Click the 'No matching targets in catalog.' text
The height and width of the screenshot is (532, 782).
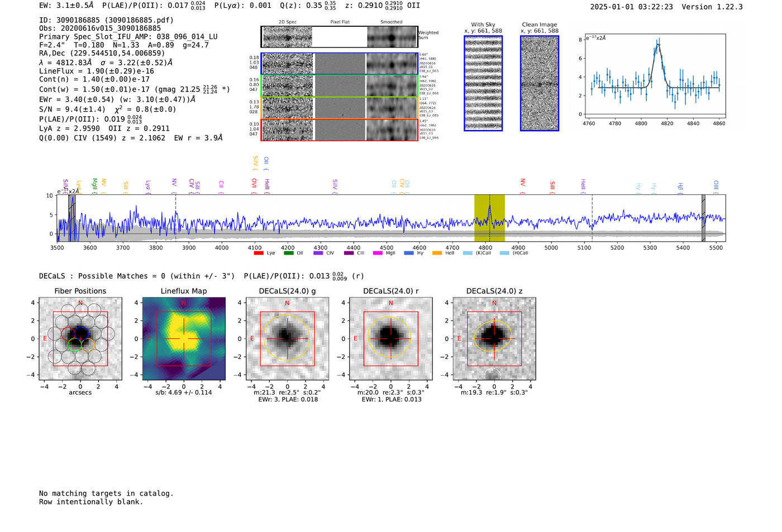(x=106, y=493)
